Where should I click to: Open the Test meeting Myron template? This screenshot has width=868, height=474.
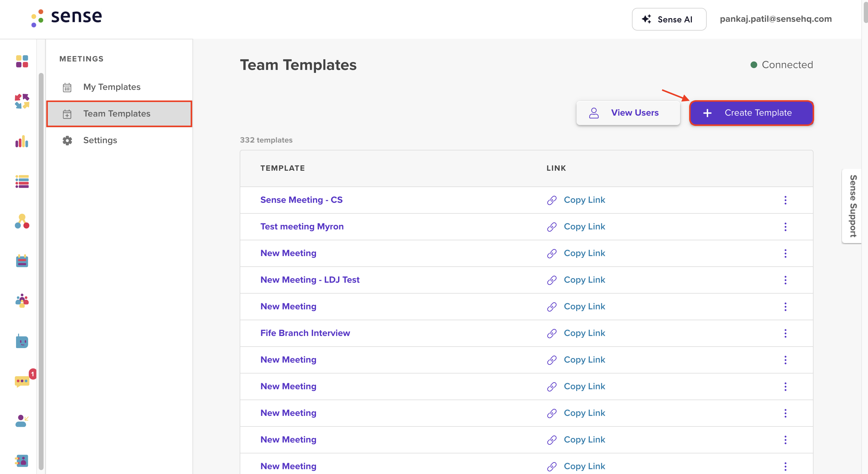click(302, 226)
